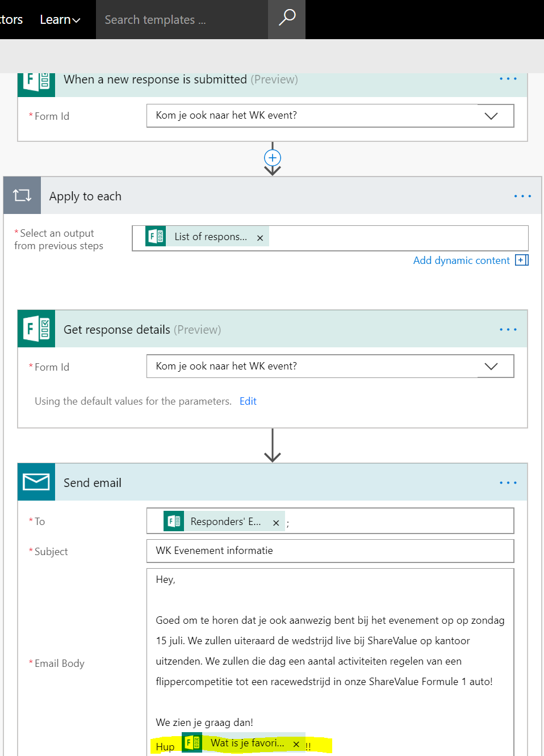Image resolution: width=544 pixels, height=756 pixels.
Task: Click Forms icon in Responders' Email token
Action: pos(174,521)
